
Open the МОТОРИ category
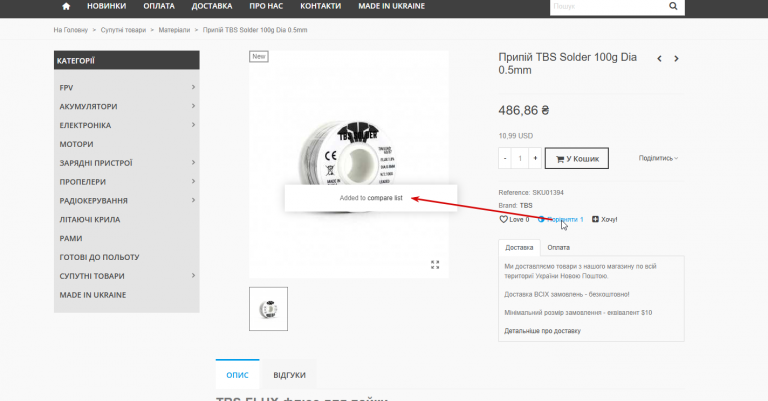click(76, 144)
